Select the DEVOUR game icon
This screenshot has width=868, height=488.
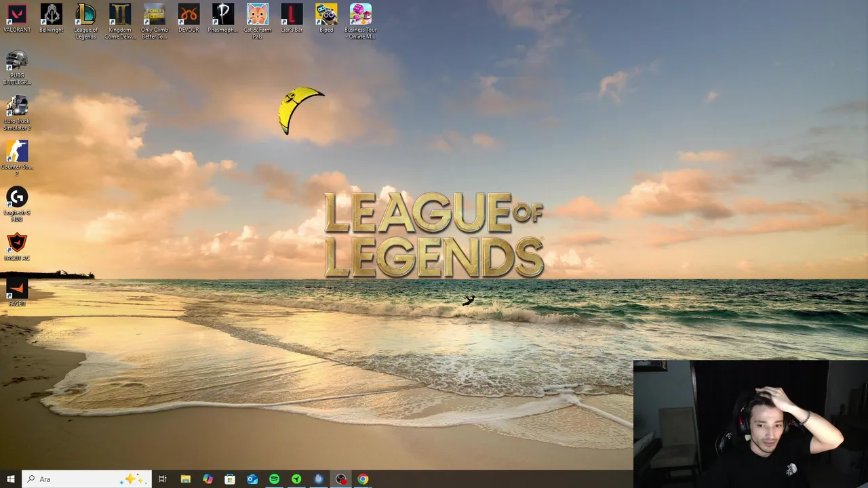tap(189, 18)
